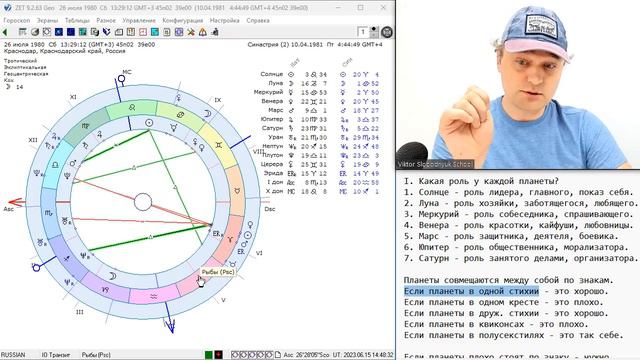The image size is (640, 360).
Task: Click the green back arrow in toolbar
Action: pos(5,32)
